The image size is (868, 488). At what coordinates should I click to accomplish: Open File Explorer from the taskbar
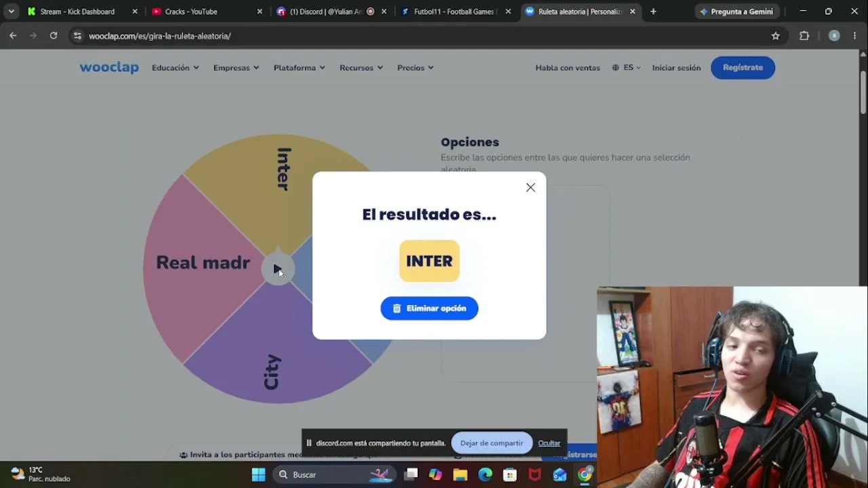460,474
